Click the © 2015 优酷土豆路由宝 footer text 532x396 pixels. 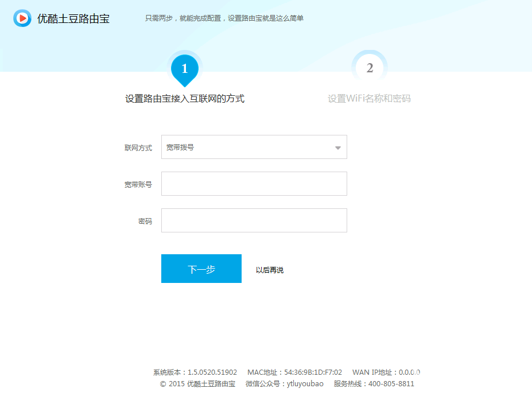click(x=197, y=384)
